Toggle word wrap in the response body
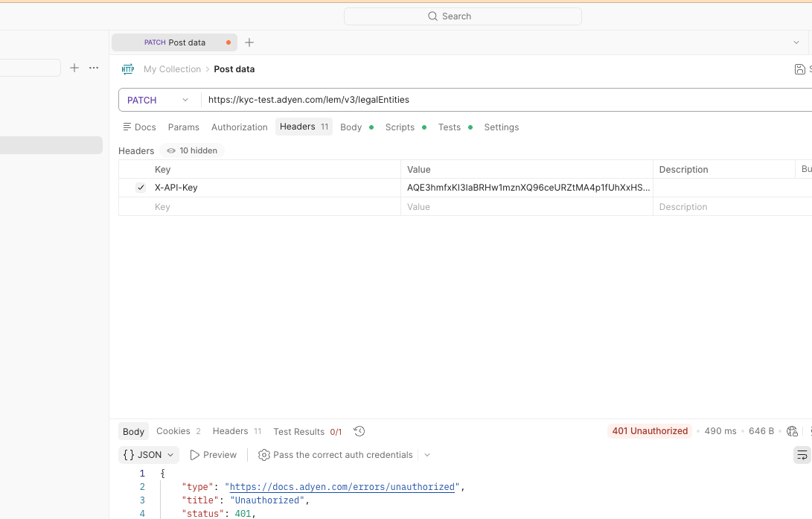The image size is (812, 519). pyautogui.click(x=802, y=454)
